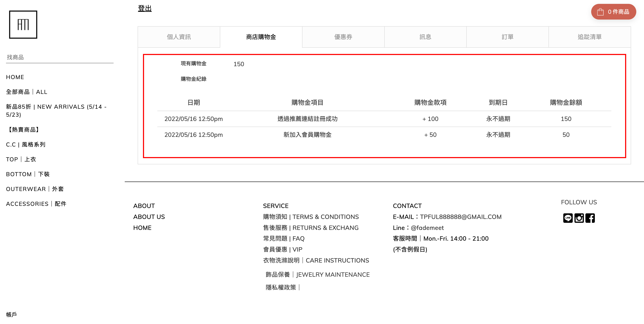644x324 pixels.
Task: Switch to the 優惠券 tab
Action: (x=343, y=37)
